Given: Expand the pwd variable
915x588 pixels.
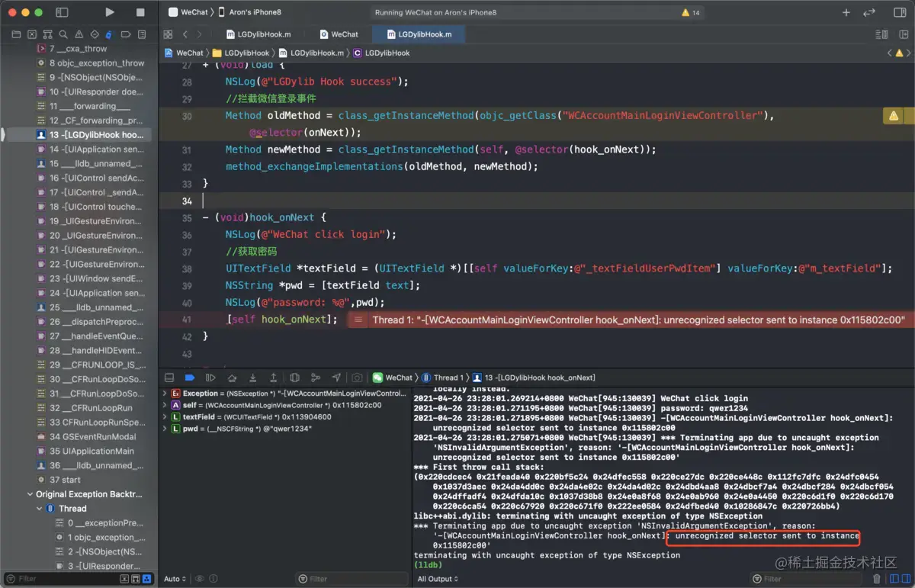Looking at the screenshot, I should coord(165,429).
